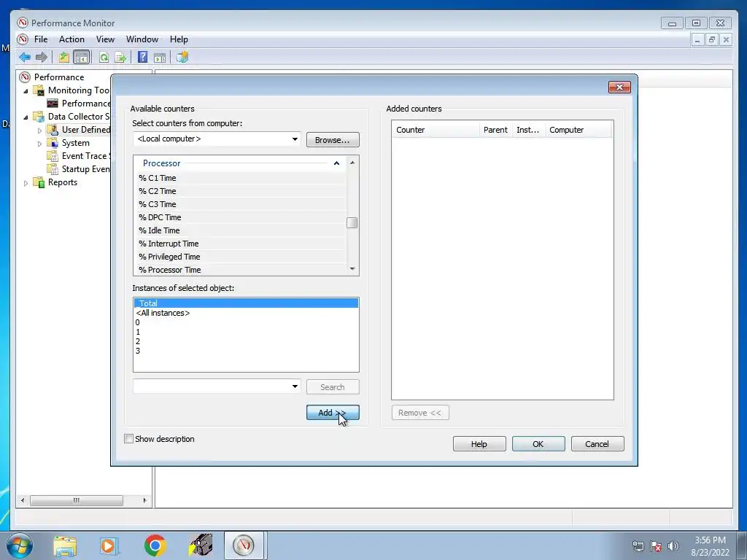Open the Help menu
747x560 pixels.
pos(179,39)
